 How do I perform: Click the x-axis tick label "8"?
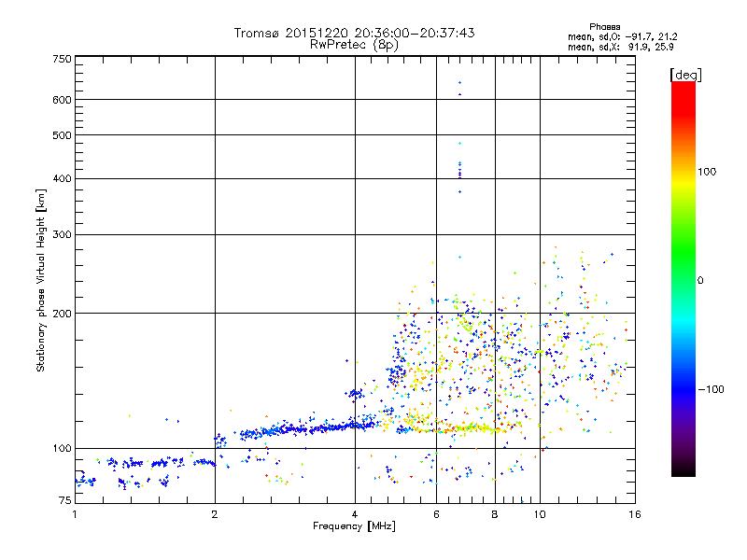point(495,514)
